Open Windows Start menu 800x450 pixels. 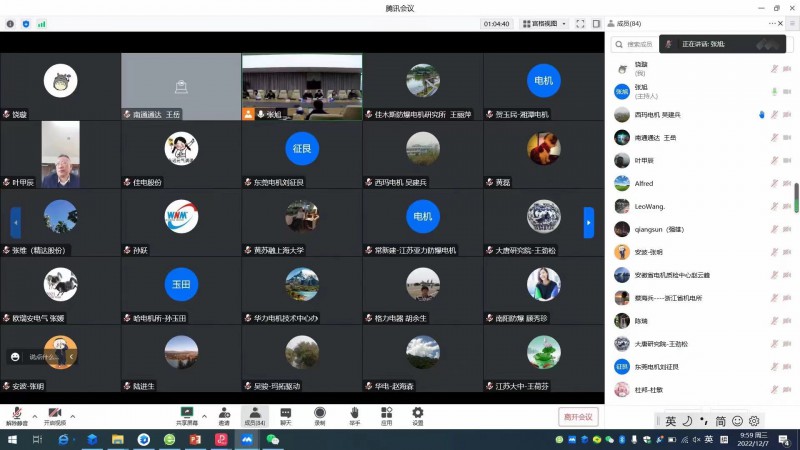pyautogui.click(x=12, y=439)
